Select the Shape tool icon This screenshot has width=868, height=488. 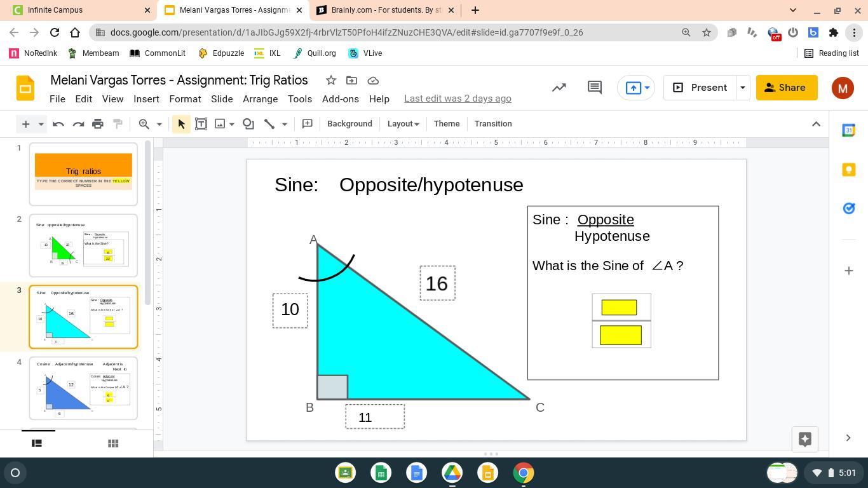248,124
